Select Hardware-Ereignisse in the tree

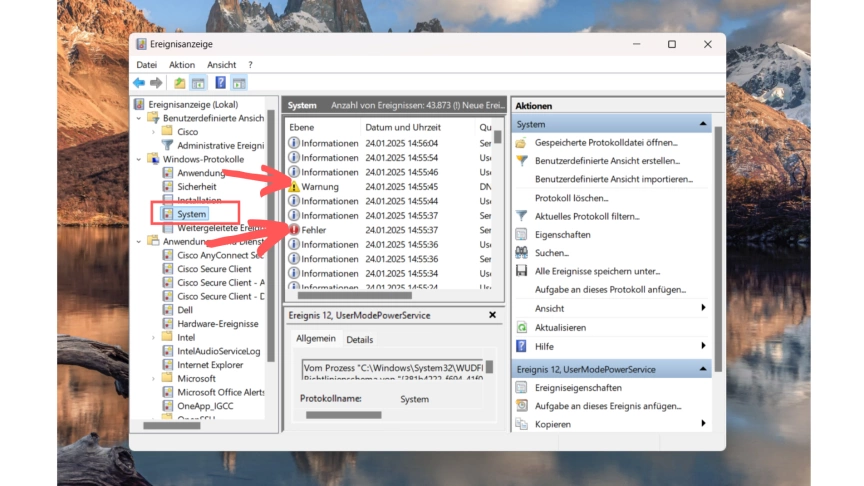coord(218,323)
